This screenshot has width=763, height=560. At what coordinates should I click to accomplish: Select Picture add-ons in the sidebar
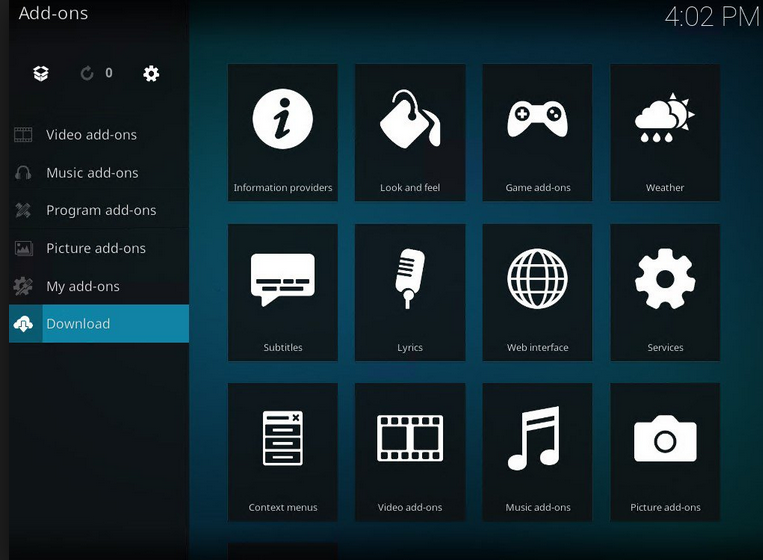click(99, 248)
